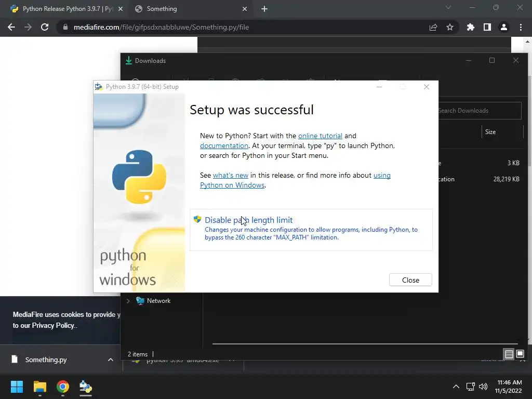The width and height of the screenshot is (532, 399).
Task: Minimize the Downloads Explorer window
Action: [x=469, y=60]
